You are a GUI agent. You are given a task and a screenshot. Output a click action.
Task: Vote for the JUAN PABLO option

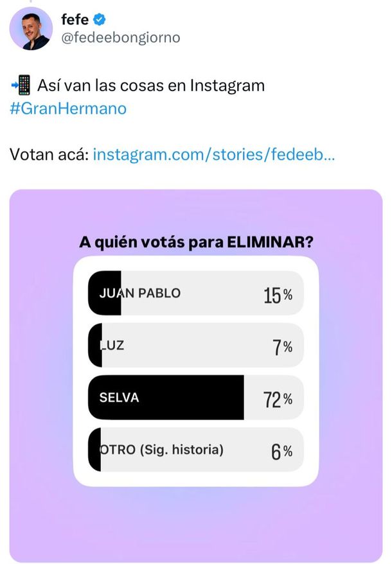pos(140,294)
